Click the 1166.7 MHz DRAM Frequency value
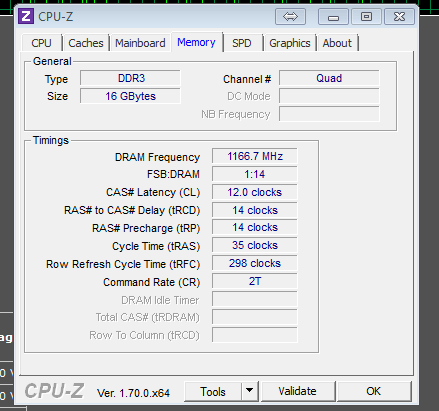Image resolution: width=439 pixels, height=411 pixels. 255,156
